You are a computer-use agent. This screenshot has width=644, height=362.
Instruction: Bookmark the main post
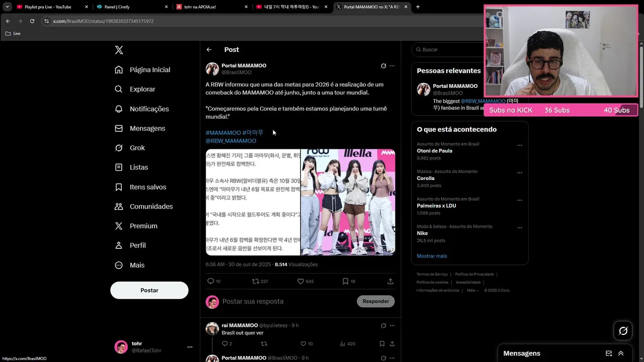pyautogui.click(x=345, y=282)
